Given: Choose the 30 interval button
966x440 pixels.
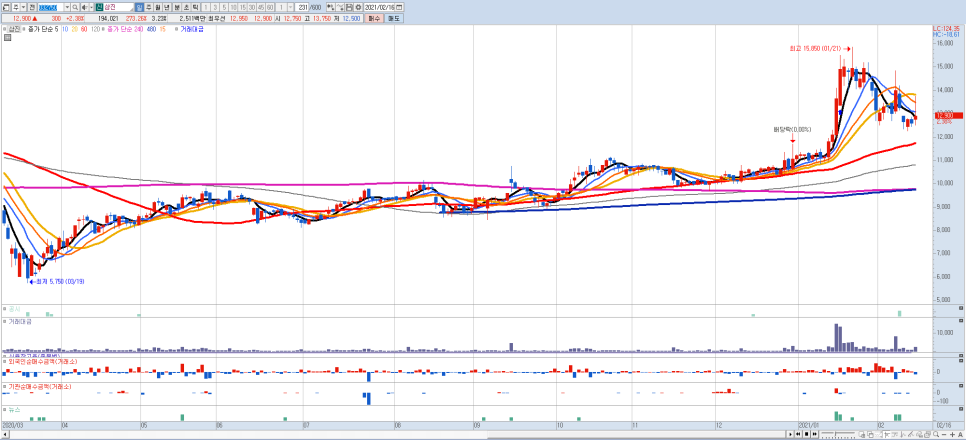Looking at the screenshot, I should click(x=251, y=7).
